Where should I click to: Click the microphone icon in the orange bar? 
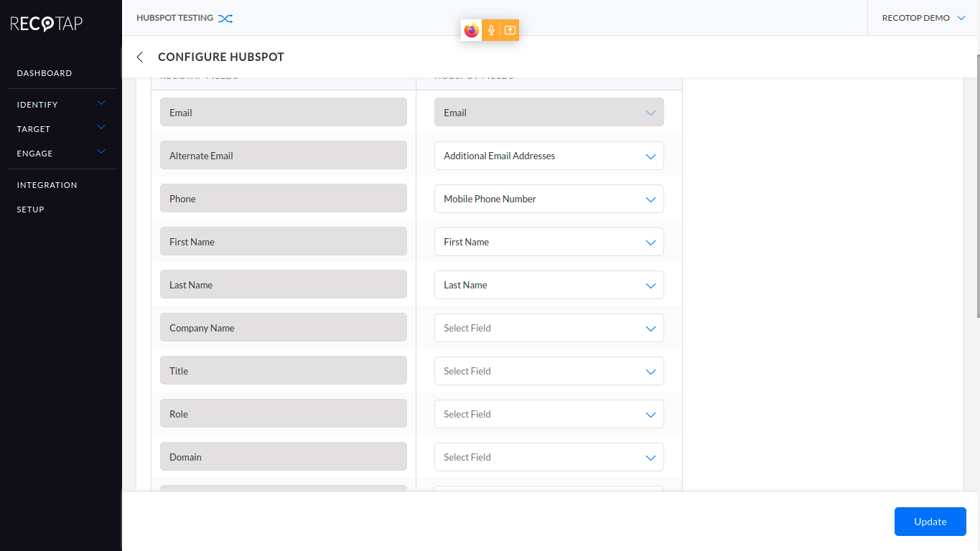click(x=491, y=30)
